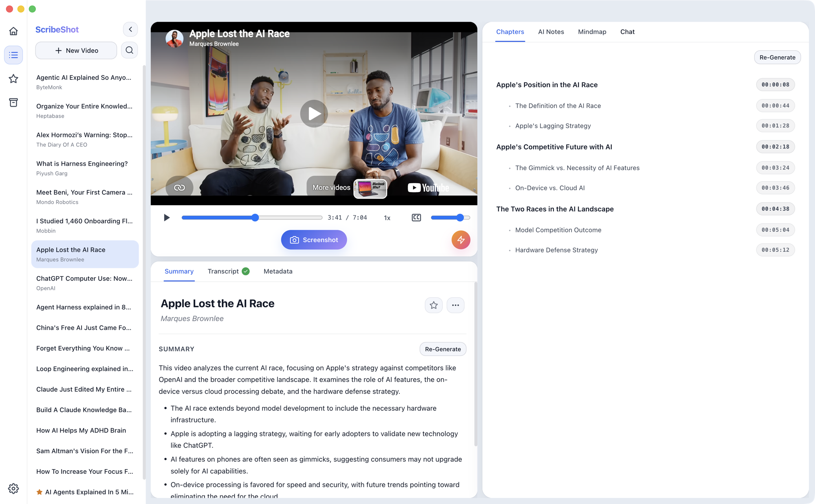Play the video with the control bar play icon
The height and width of the screenshot is (504, 815).
166,218
